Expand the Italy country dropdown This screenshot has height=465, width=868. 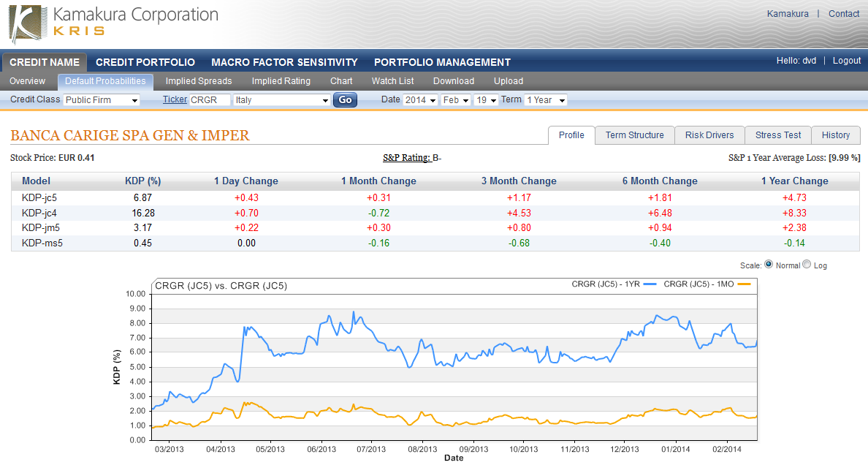(281, 100)
